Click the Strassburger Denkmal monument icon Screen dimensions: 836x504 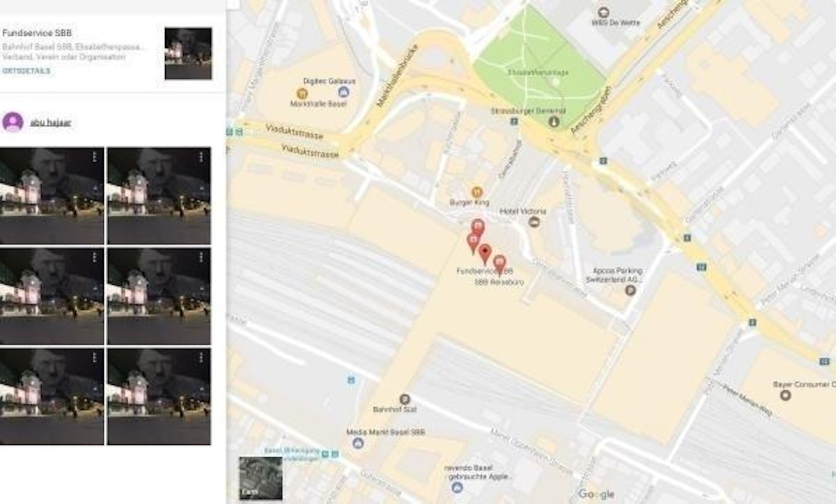pyautogui.click(x=554, y=122)
